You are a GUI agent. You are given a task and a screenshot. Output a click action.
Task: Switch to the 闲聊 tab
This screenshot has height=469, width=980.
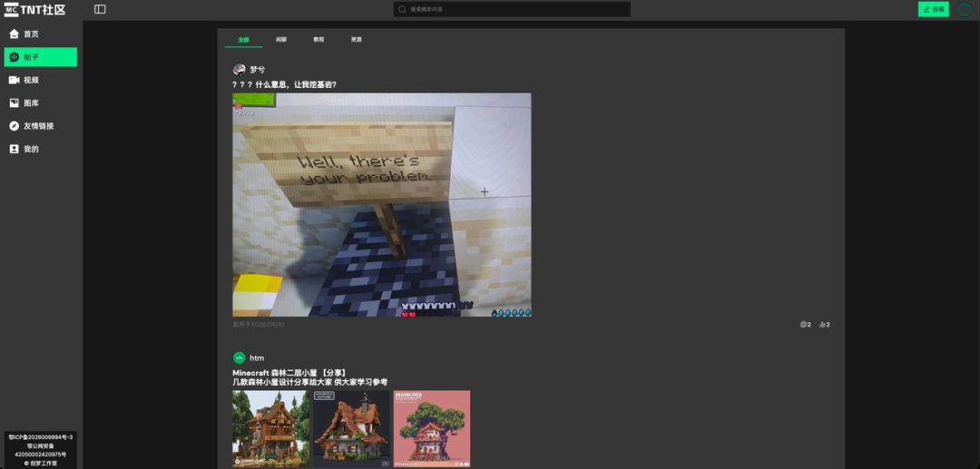pos(280,39)
